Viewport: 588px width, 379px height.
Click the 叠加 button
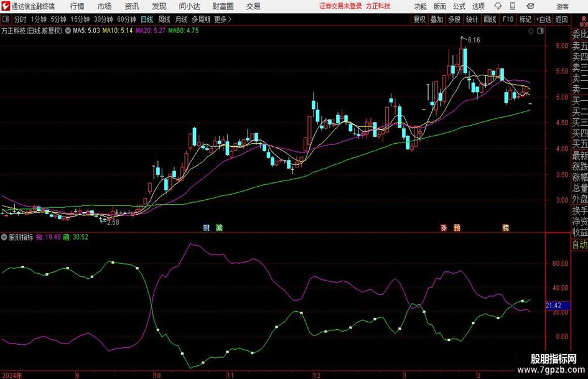[437, 19]
